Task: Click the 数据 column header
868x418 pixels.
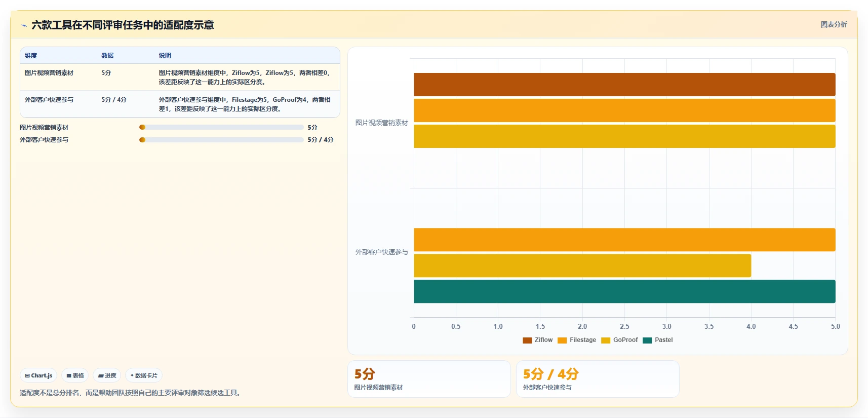Action: tap(107, 56)
